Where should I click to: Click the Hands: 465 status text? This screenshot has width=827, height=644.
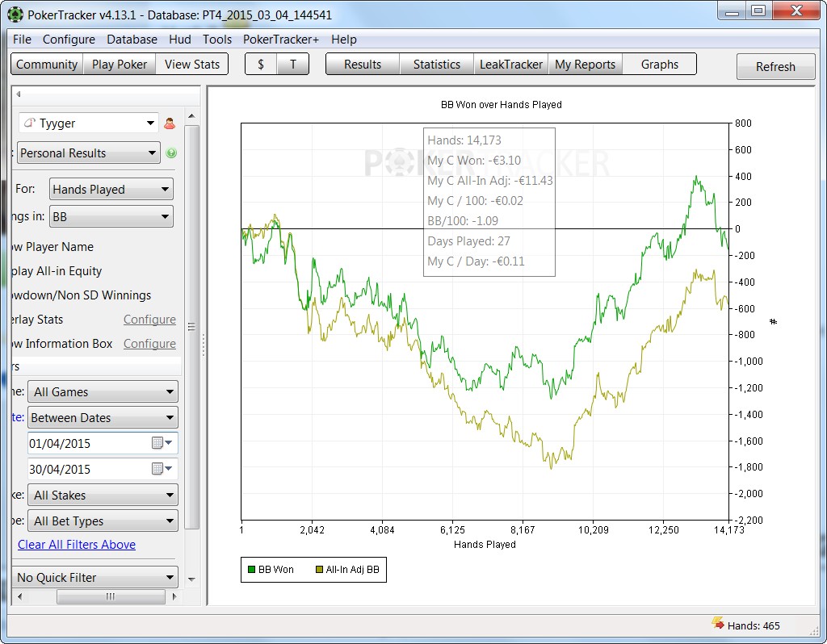754,625
